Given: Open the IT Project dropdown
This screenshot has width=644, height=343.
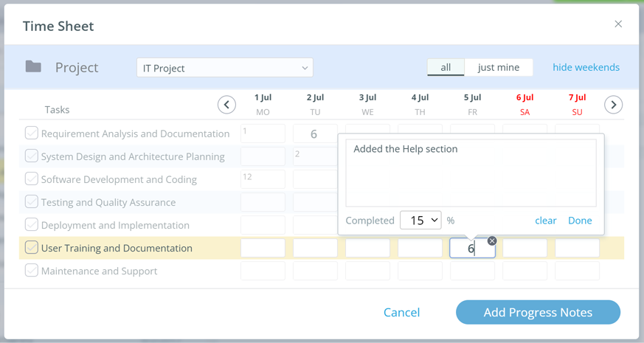Looking at the screenshot, I should [224, 68].
